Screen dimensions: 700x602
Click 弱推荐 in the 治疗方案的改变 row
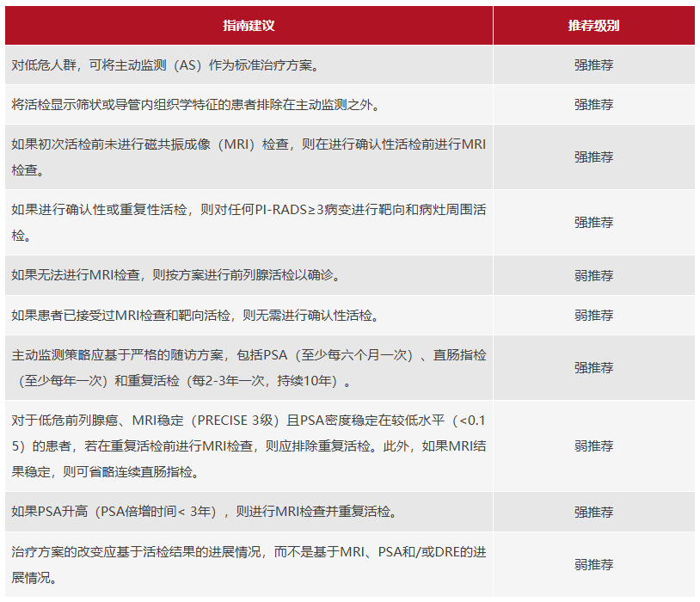tap(593, 565)
